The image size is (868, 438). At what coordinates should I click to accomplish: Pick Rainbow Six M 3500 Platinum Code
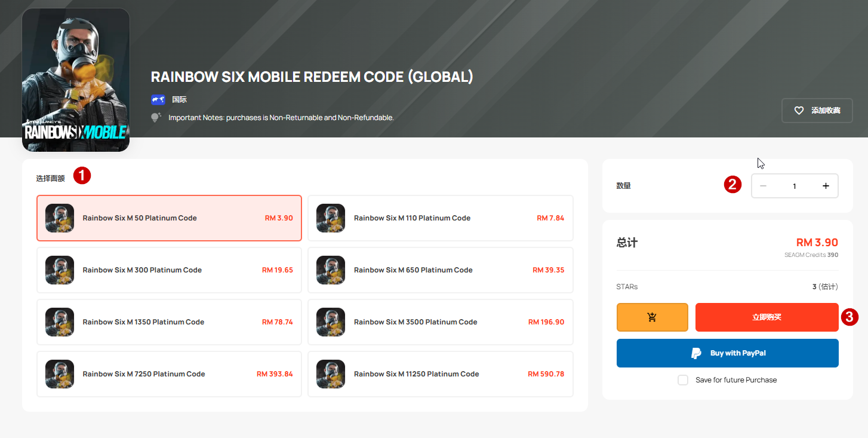point(440,322)
